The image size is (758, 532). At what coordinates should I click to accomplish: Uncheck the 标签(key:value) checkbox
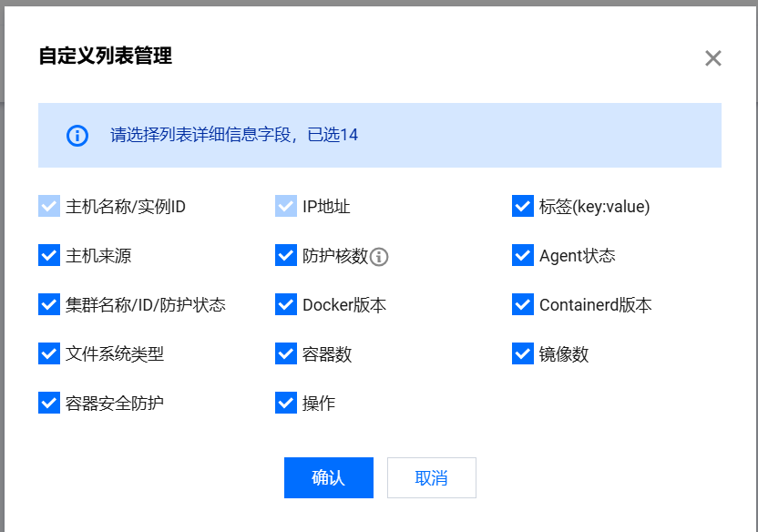click(523, 207)
